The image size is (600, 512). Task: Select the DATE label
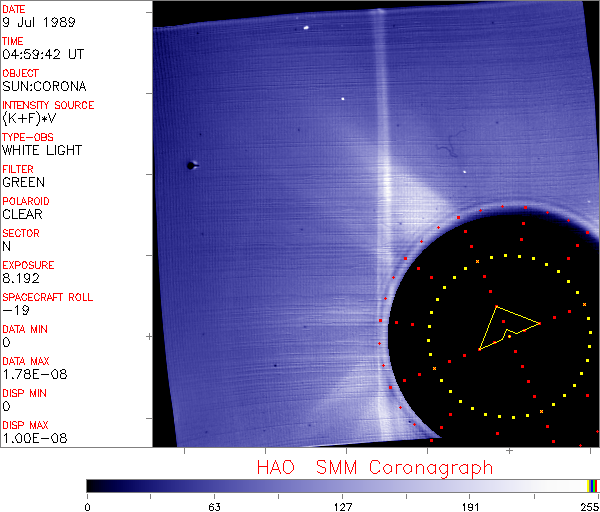coord(14,9)
